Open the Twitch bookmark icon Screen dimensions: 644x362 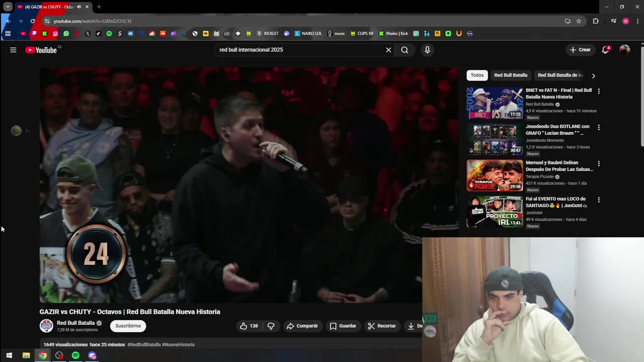point(34,34)
